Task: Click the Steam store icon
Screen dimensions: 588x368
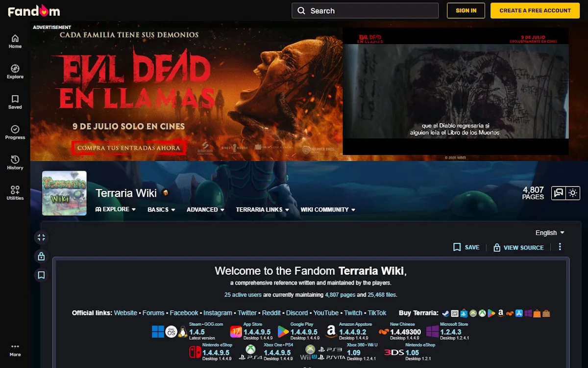Action: click(445, 313)
